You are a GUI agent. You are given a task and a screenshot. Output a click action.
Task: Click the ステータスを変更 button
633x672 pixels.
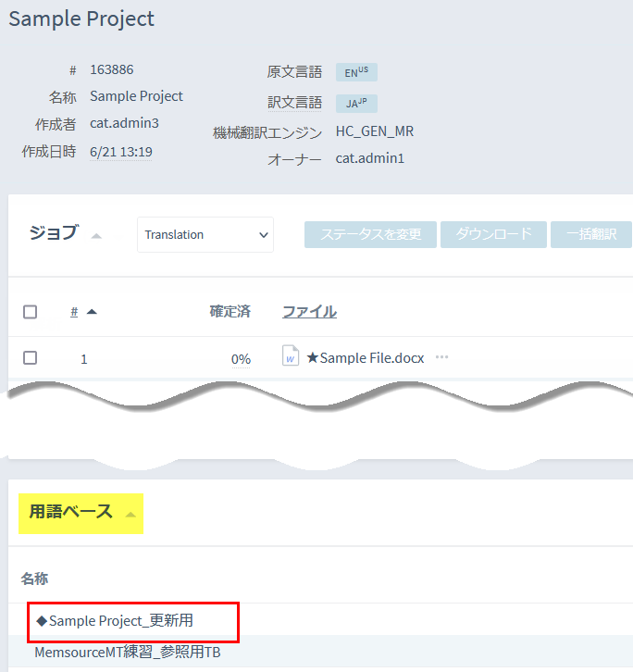pos(369,234)
